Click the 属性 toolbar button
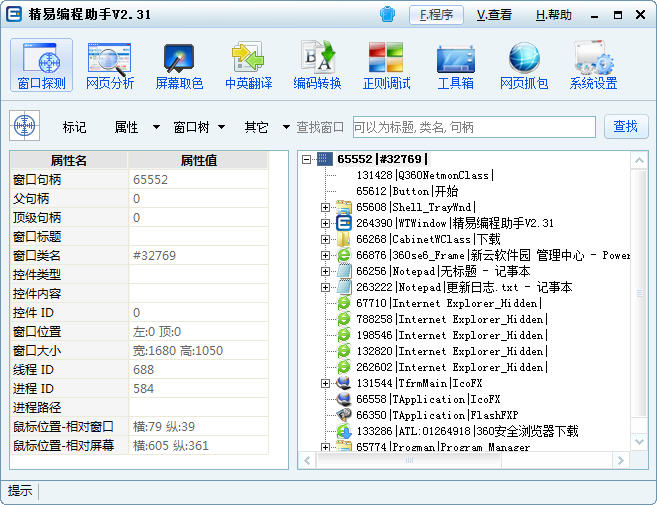This screenshot has height=505, width=657. [x=126, y=127]
